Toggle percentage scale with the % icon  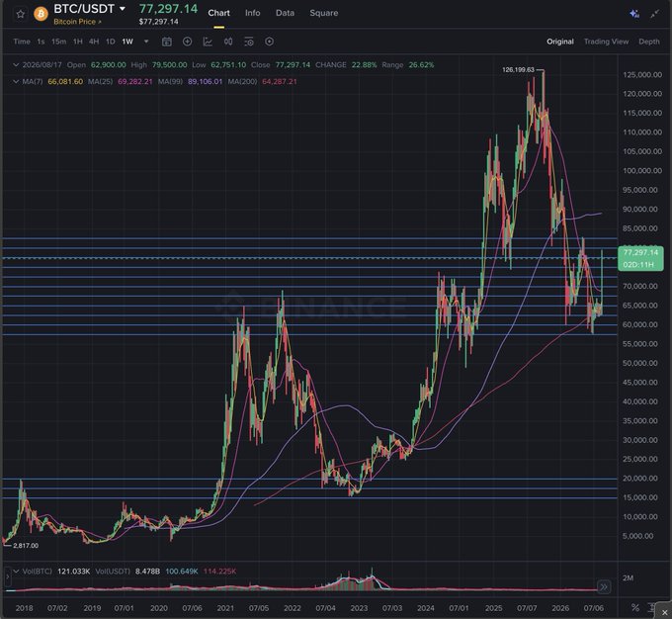coord(635,608)
